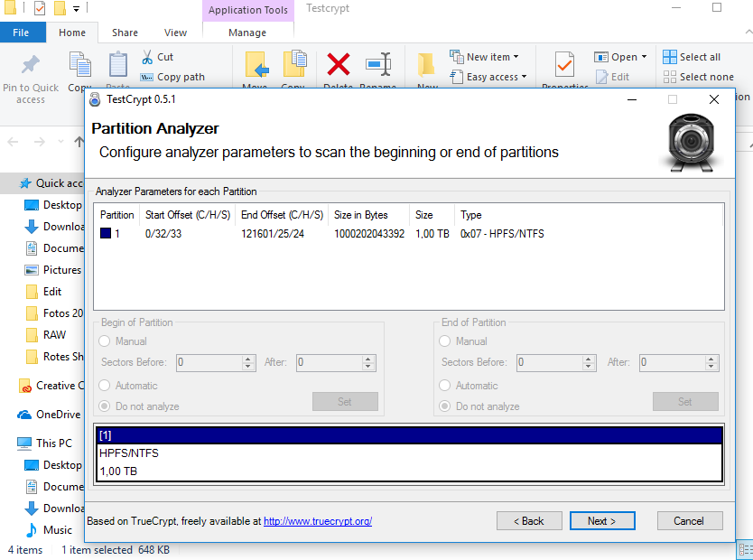Click Explorer up-arrow navigation button
The image size is (753, 560).
[79, 141]
